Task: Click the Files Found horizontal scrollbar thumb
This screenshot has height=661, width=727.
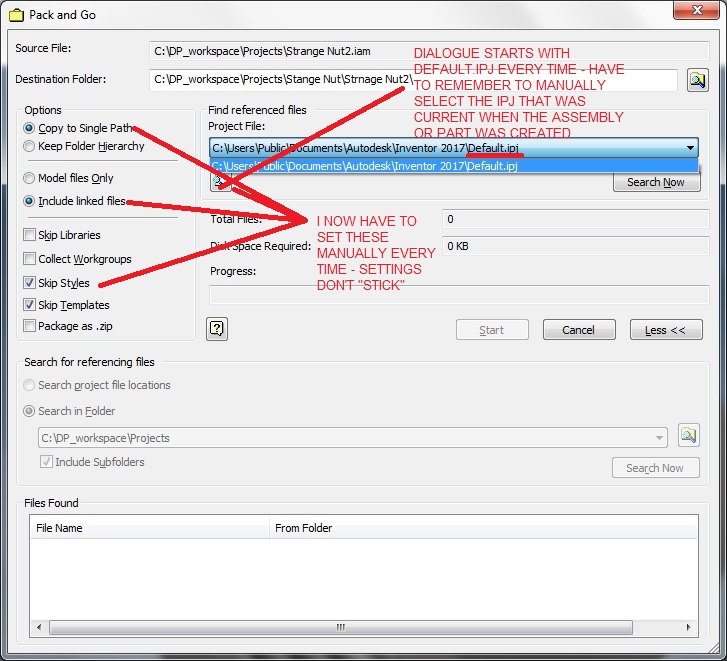Action: point(341,627)
